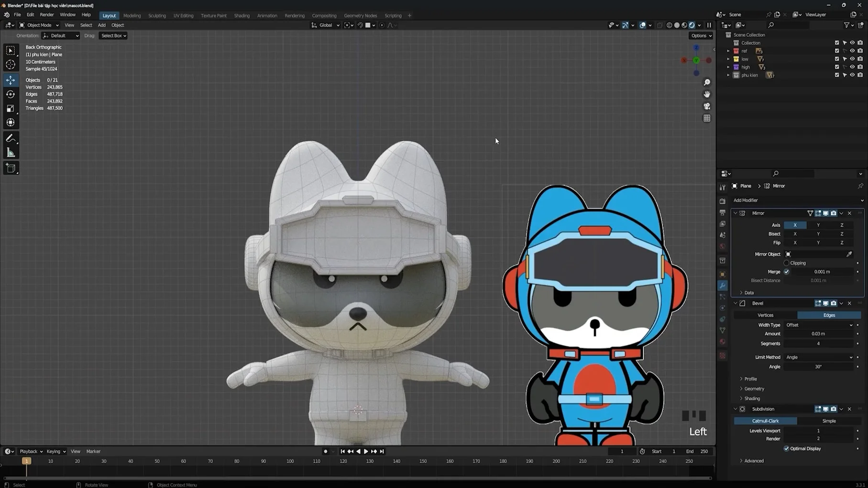Click the Select Box tool icon
This screenshot has height=488, width=868.
click(x=11, y=50)
